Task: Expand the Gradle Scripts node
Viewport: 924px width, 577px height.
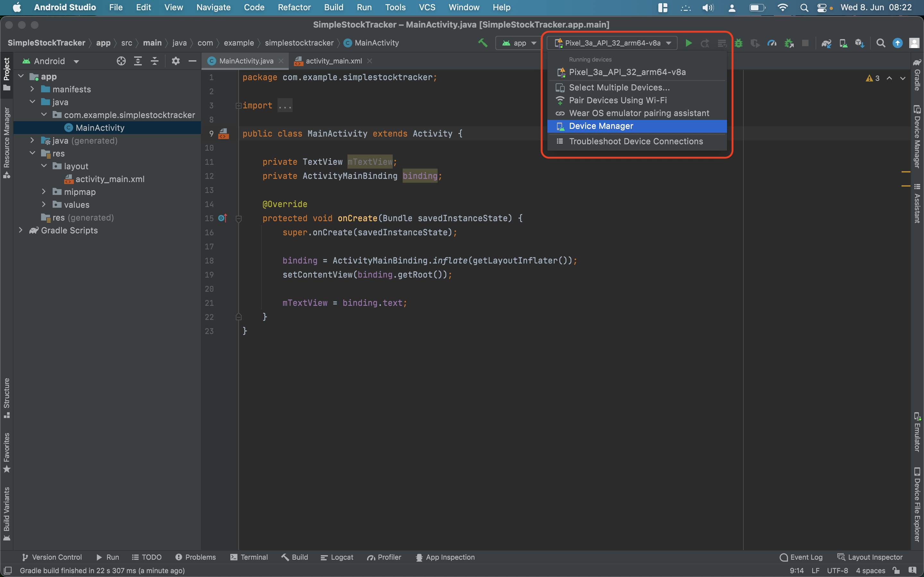Action: click(21, 230)
